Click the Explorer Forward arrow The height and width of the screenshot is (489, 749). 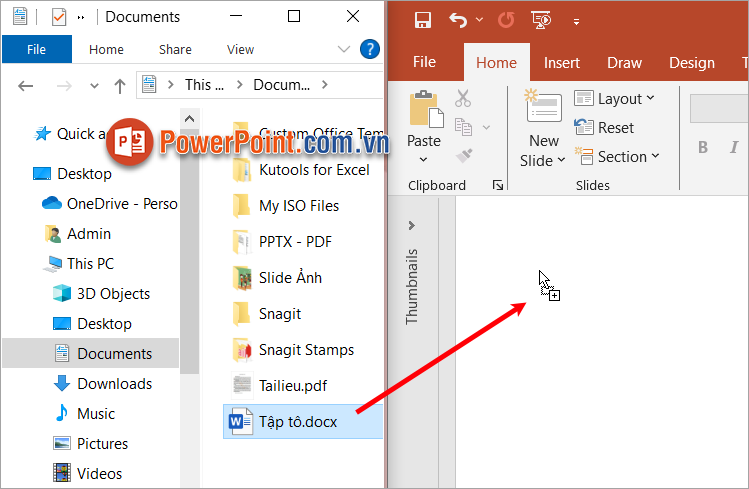[x=64, y=86]
